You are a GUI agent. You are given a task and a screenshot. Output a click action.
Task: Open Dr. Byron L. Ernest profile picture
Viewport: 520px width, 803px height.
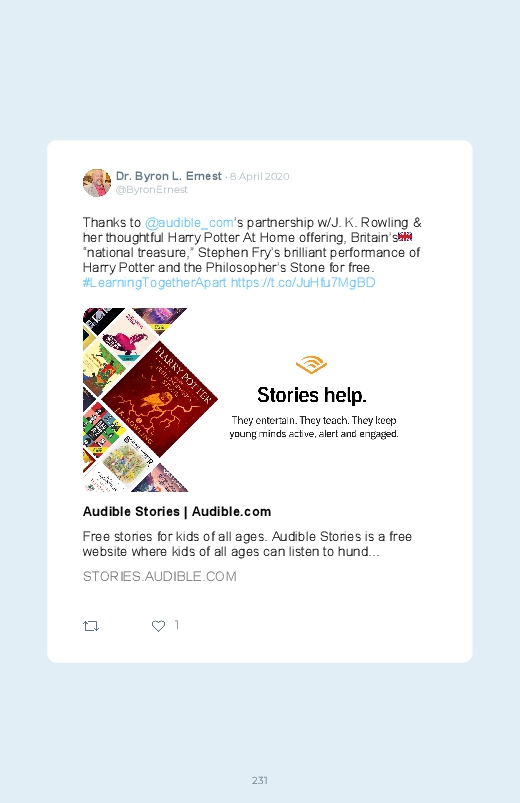[97, 183]
